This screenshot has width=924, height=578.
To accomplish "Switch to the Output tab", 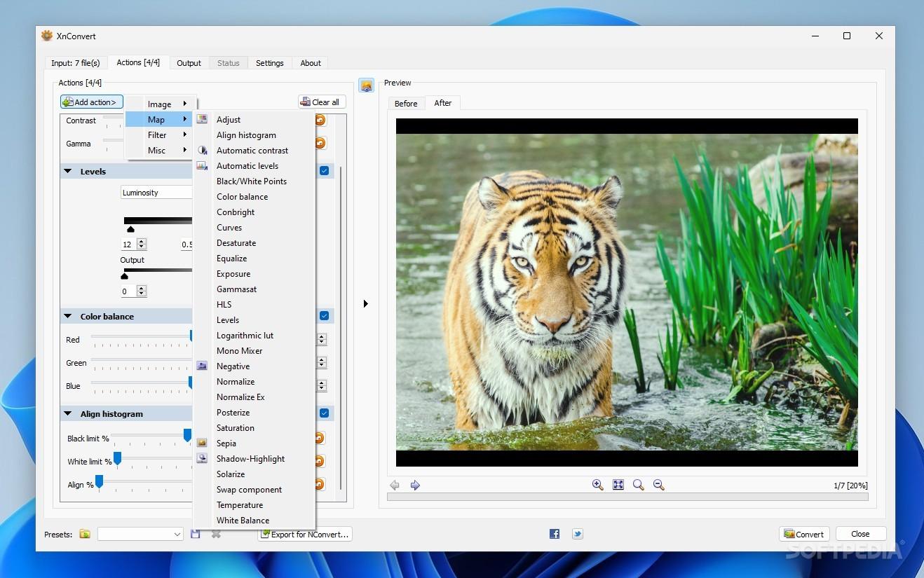I will pyautogui.click(x=189, y=63).
